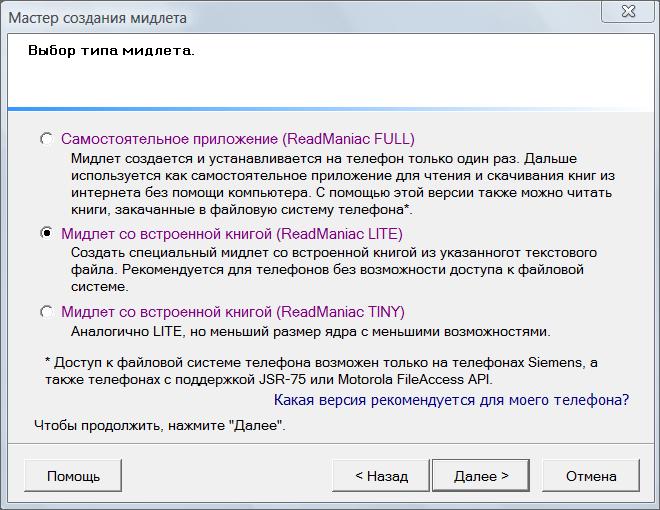Click the 'Самостоятельное приложение (ReadManiac FULL)' label text
The height and width of the screenshot is (510, 660).
pos(237,139)
